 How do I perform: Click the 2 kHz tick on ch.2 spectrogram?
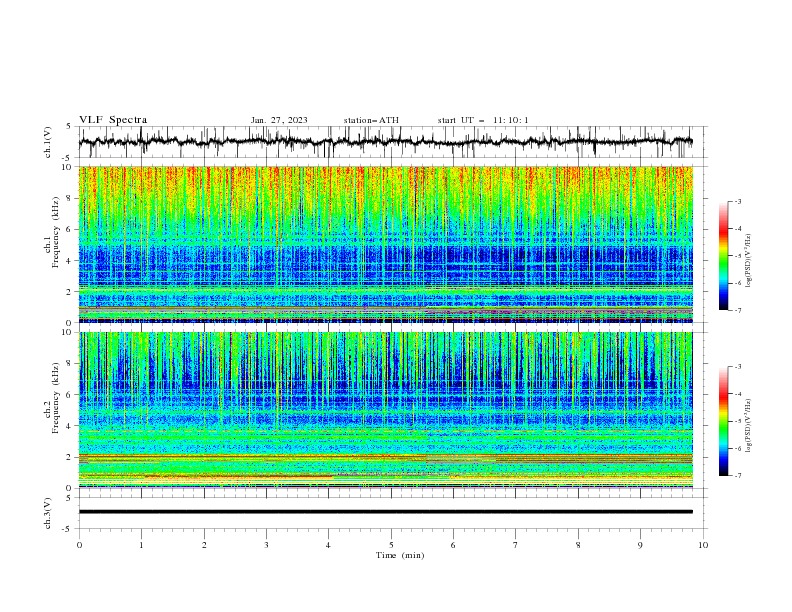point(70,457)
